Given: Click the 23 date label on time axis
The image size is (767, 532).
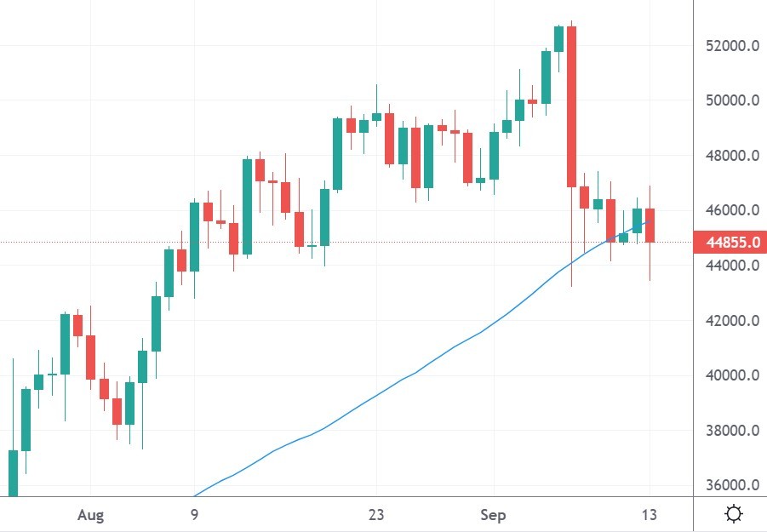Looking at the screenshot, I should click(376, 515).
